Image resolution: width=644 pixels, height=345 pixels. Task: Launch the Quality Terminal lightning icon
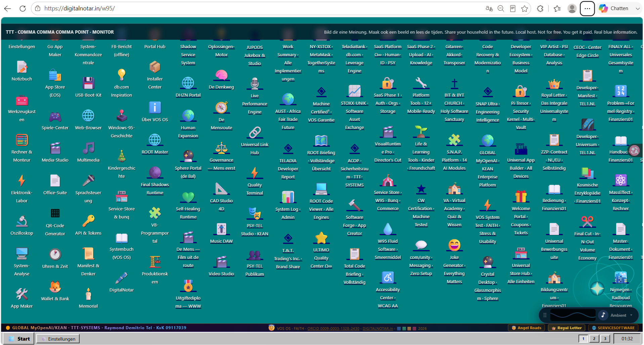255,173
